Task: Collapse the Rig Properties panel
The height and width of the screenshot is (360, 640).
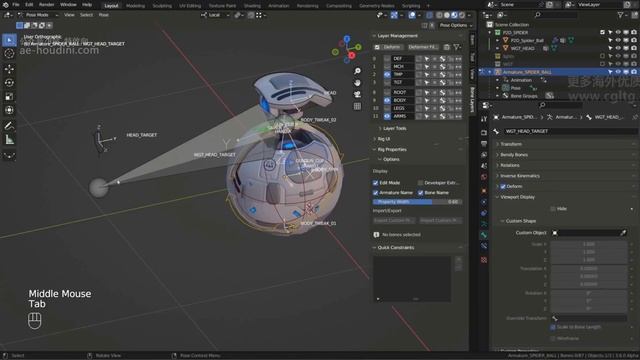Action: click(x=374, y=150)
